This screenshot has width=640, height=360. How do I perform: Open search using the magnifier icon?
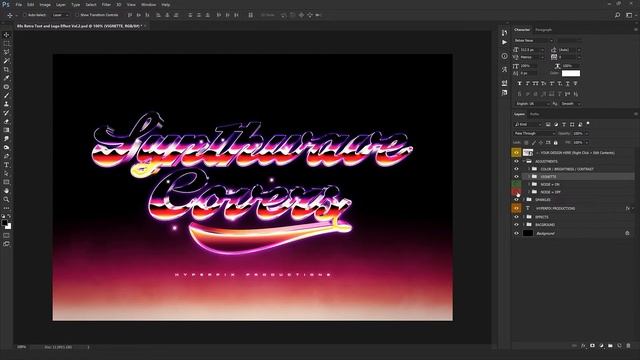click(618, 15)
